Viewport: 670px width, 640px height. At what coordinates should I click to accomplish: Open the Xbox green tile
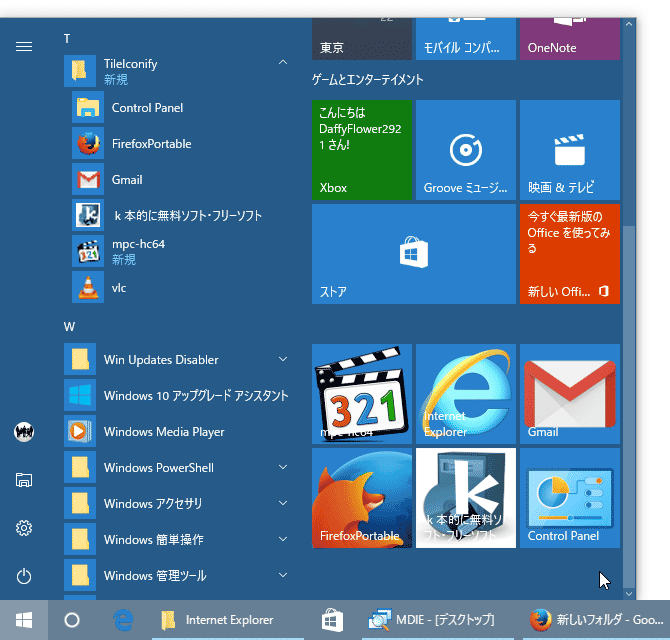tap(362, 150)
